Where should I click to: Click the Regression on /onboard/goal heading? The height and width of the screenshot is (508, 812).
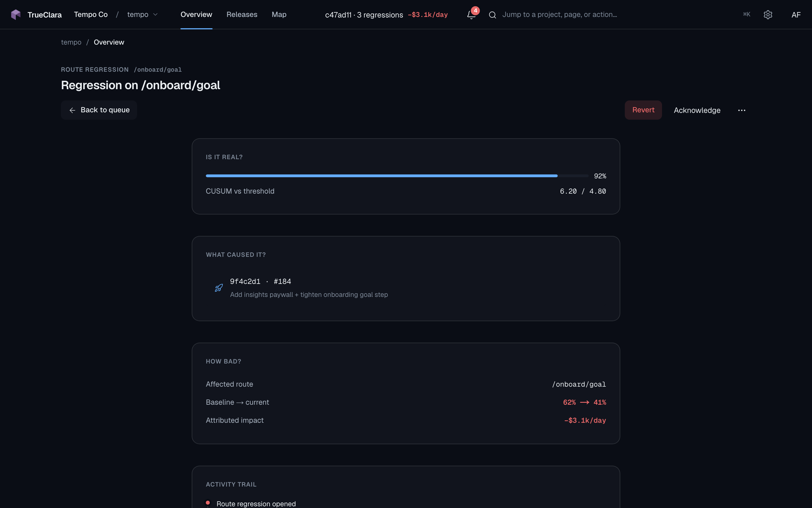pyautogui.click(x=141, y=85)
